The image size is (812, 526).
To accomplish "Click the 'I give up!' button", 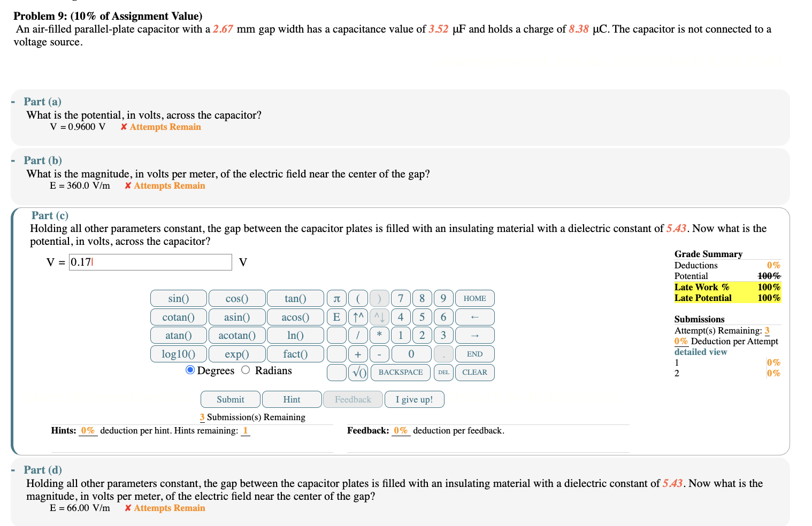I will pyautogui.click(x=414, y=399).
